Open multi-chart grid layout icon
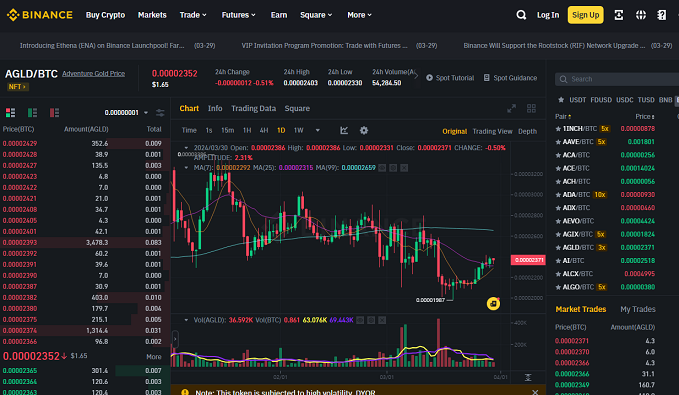 (531, 108)
